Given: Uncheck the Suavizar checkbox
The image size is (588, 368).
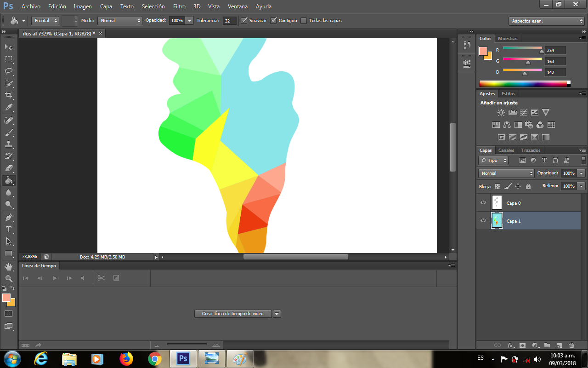Looking at the screenshot, I should coord(244,21).
